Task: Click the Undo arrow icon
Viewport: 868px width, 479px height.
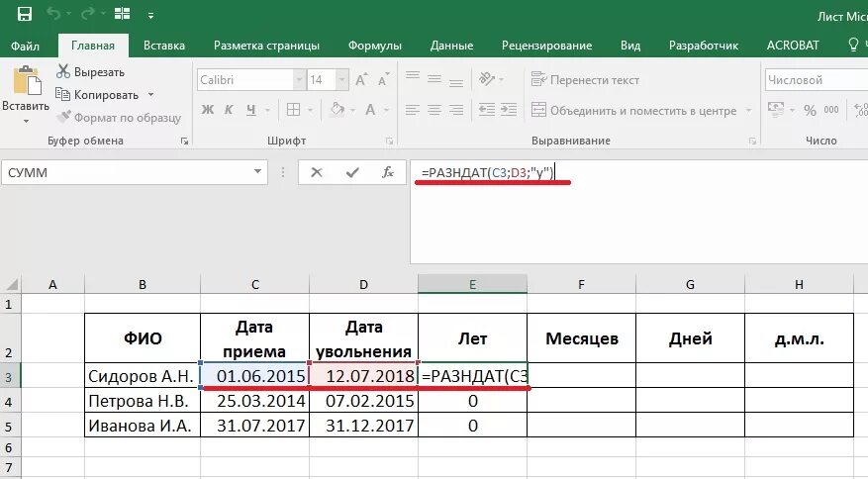Action: pyautogui.click(x=53, y=13)
